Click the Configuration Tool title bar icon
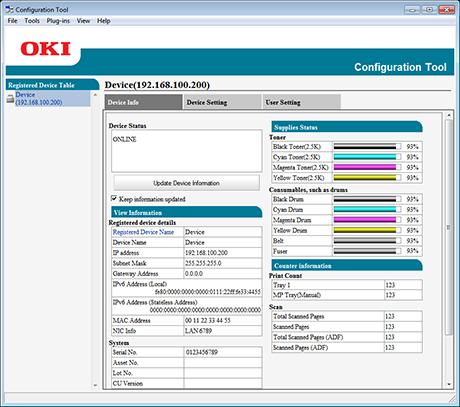 (9, 9)
